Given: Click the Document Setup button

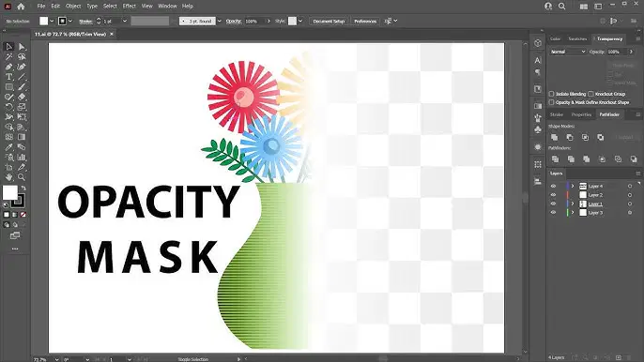Looking at the screenshot, I should pyautogui.click(x=329, y=21).
